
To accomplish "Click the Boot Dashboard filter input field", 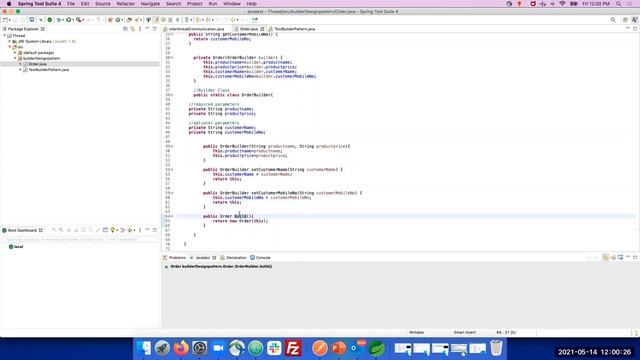I will pyautogui.click(x=80, y=240).
